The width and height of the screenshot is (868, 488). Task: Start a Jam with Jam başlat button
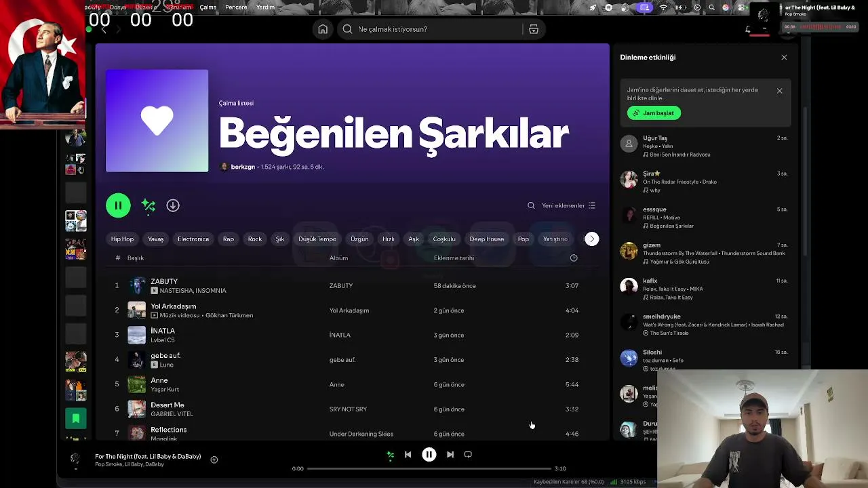point(654,113)
